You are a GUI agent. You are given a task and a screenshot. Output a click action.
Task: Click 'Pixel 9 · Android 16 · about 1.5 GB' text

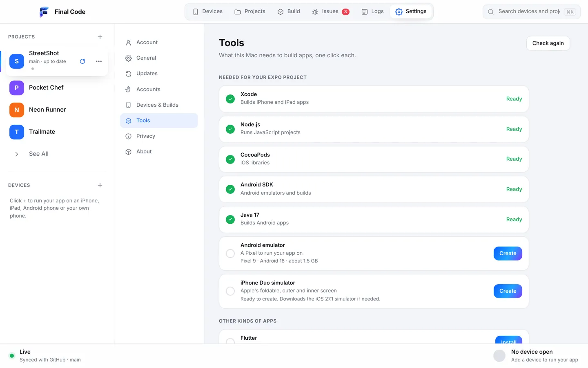(x=279, y=261)
